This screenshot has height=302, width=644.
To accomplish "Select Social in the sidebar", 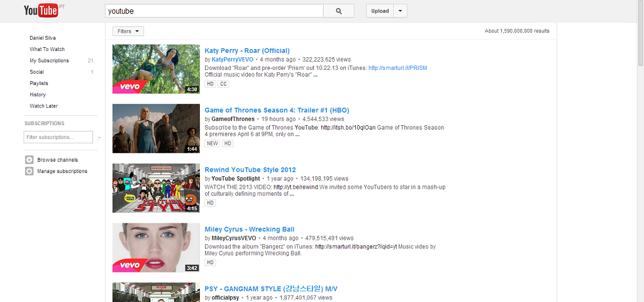I will pyautogui.click(x=36, y=72).
